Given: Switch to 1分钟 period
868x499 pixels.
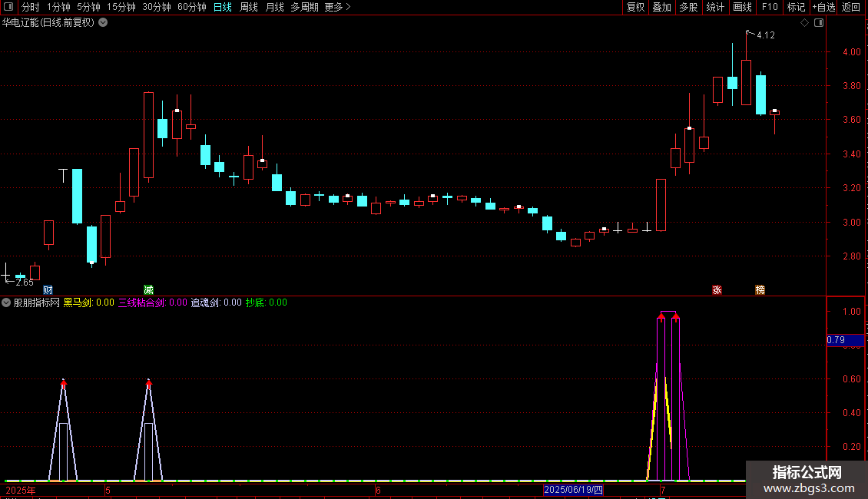Looking at the screenshot, I should click(x=58, y=7).
